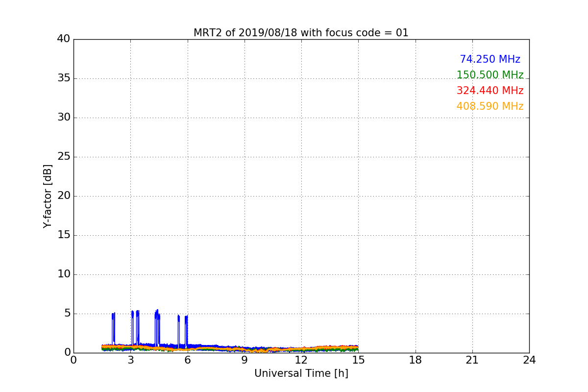588x392 pixels.
Task: Click y-axis tick label 25
Action: [64, 157]
